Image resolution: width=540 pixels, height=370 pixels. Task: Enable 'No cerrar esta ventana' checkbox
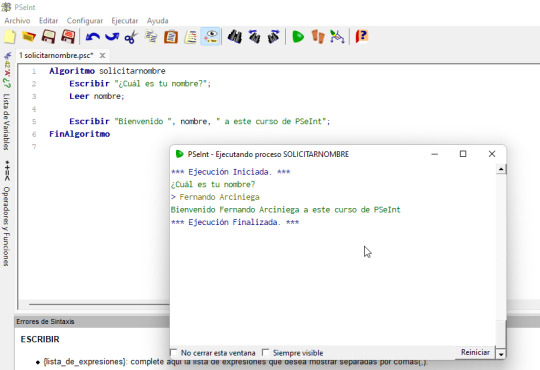pos(174,352)
